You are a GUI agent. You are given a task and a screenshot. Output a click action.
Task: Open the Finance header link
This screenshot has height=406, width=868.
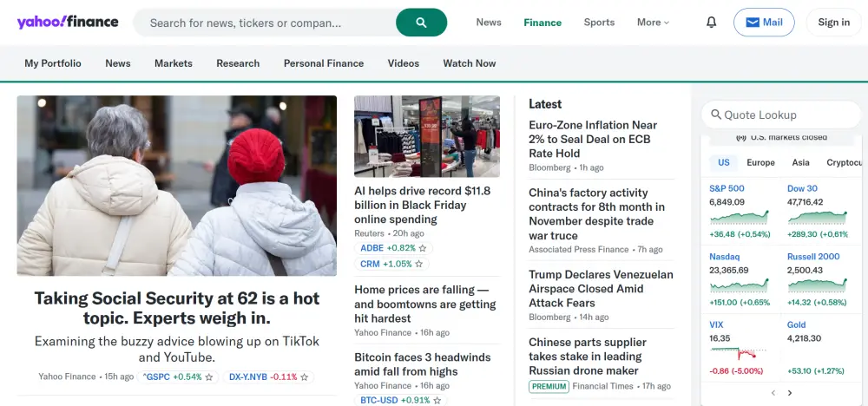pos(542,23)
